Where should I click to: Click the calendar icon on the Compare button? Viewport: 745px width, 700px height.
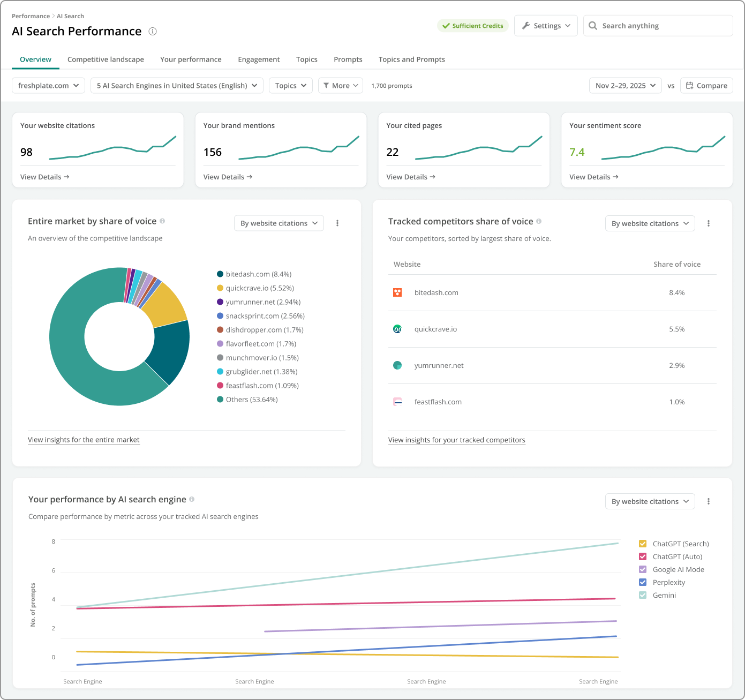pyautogui.click(x=690, y=86)
